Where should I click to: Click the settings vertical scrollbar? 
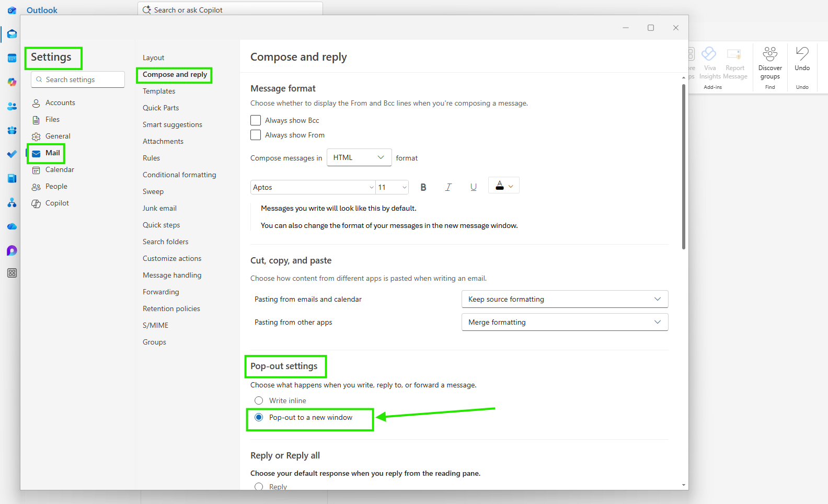point(684,167)
